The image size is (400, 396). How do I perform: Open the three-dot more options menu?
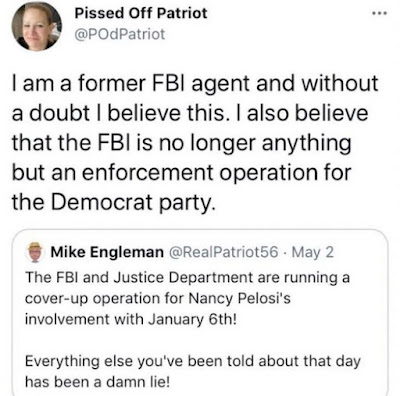point(380,14)
